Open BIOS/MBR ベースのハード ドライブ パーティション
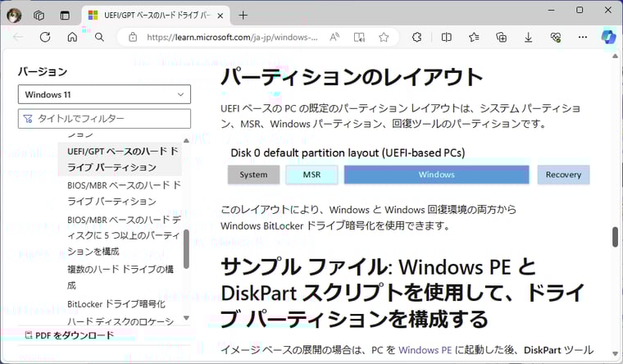Screen dimensions: 623x364 tap(124, 193)
